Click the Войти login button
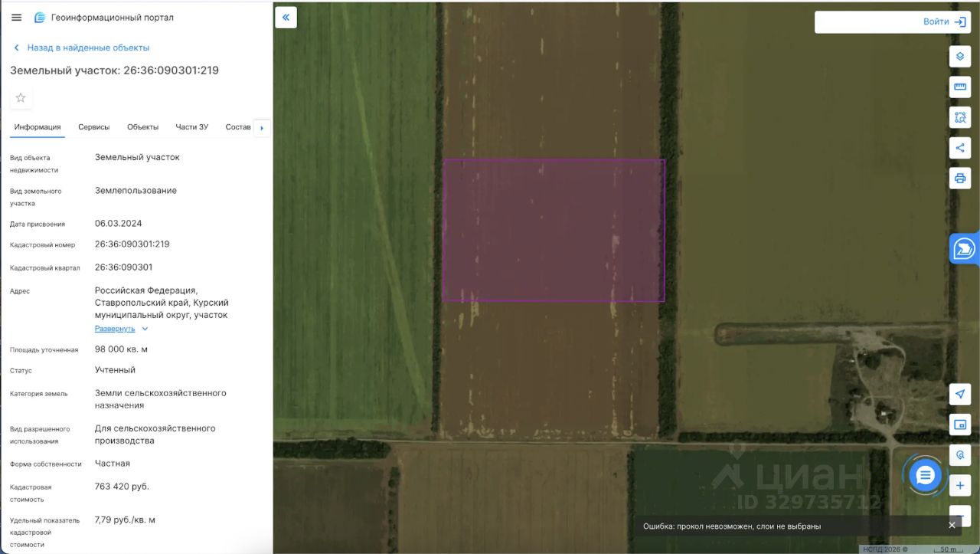 tap(893, 22)
